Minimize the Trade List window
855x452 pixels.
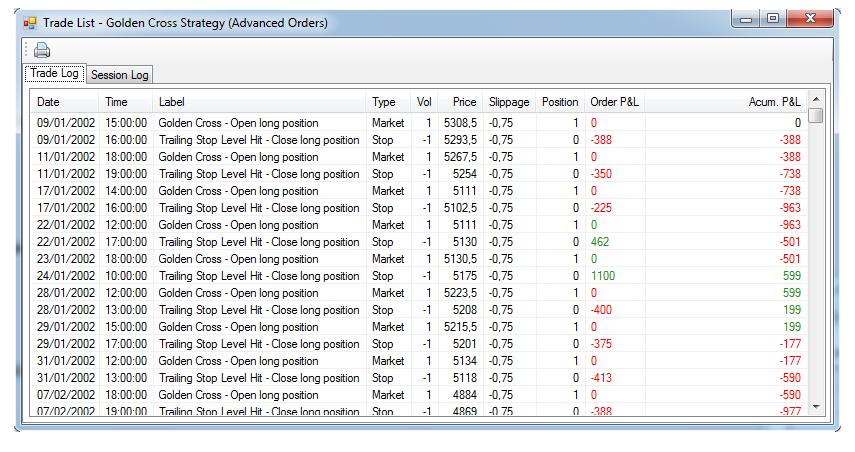746,18
